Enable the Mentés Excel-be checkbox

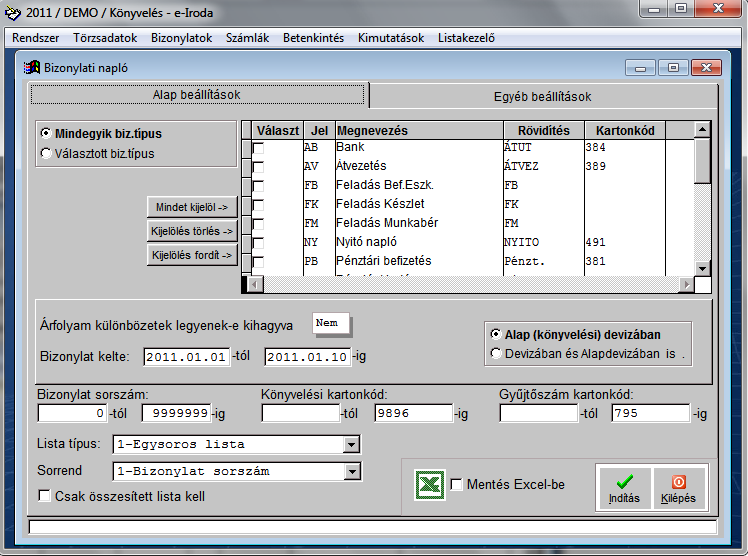click(457, 485)
